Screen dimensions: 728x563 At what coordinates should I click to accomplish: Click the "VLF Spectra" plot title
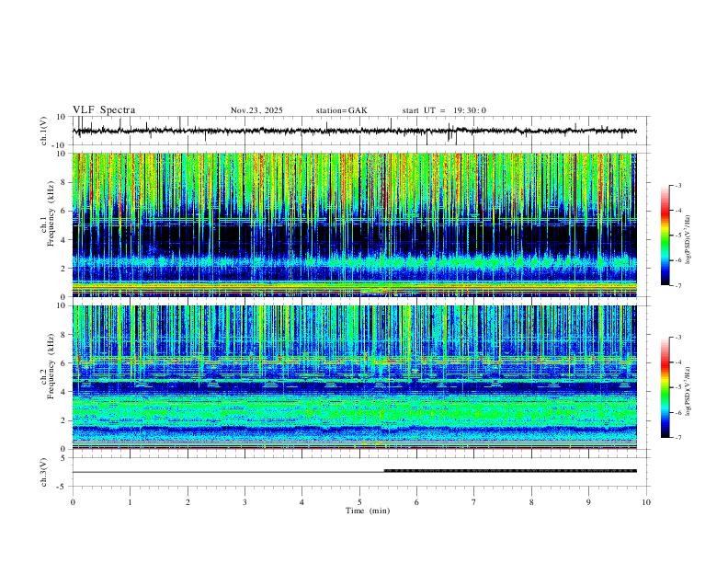click(104, 110)
